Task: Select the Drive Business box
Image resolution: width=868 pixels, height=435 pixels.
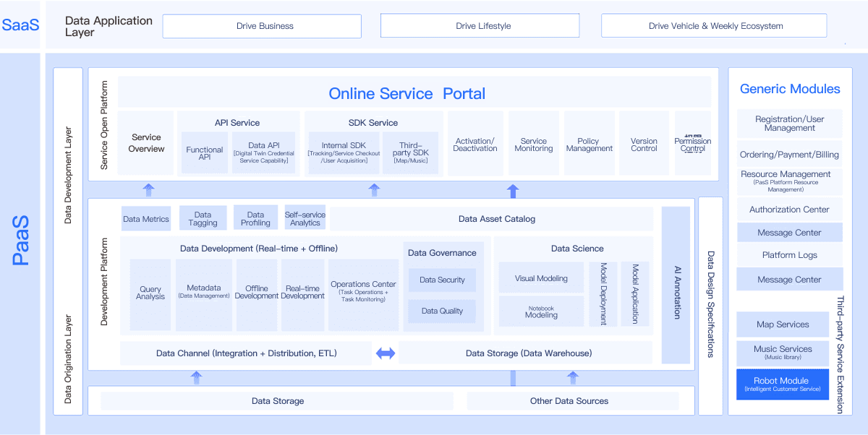Action: tap(262, 26)
